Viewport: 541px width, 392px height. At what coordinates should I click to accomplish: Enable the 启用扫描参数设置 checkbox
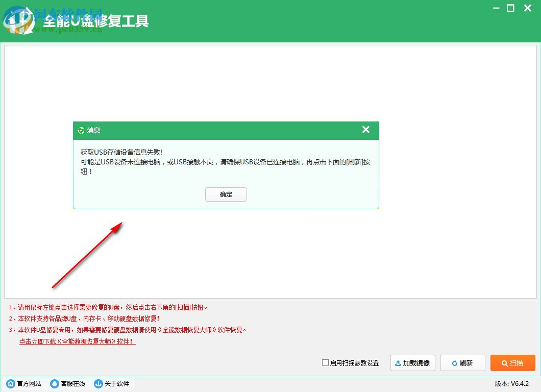click(x=325, y=363)
